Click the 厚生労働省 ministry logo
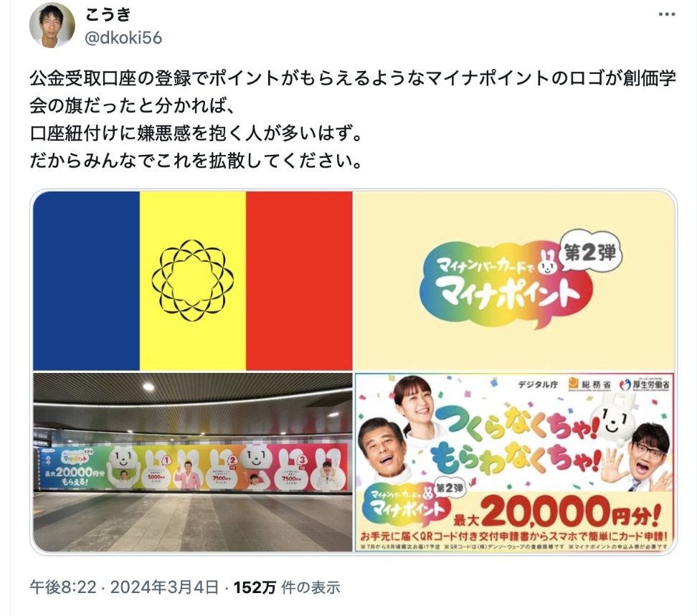The image size is (697, 616). pyautogui.click(x=645, y=384)
